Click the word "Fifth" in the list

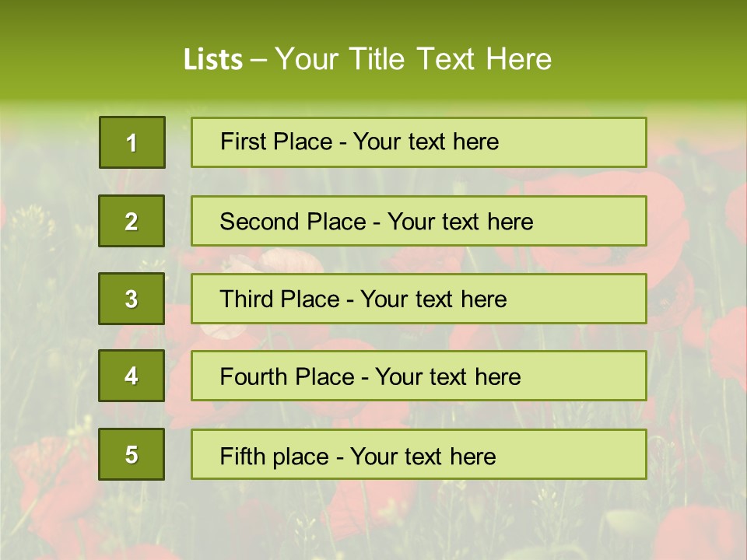coord(242,456)
